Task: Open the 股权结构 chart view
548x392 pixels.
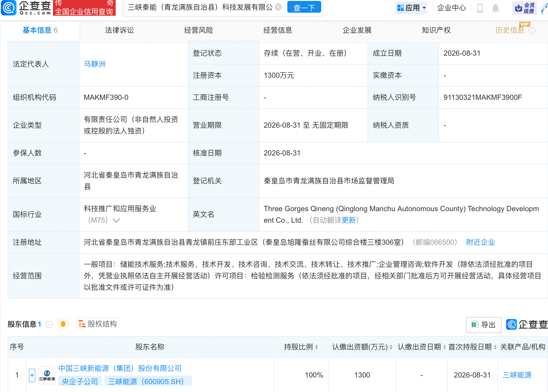Action: point(98,324)
